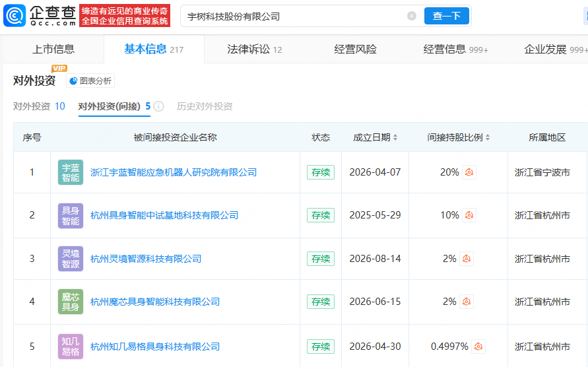The image size is (588, 367).
Task: Click the date 2026-08-14
Action: (x=375, y=259)
